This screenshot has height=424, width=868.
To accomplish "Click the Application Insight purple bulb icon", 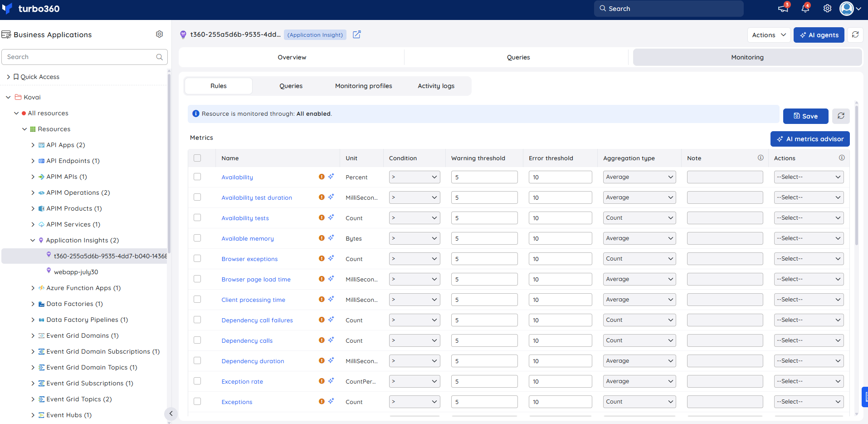I will click(x=183, y=35).
